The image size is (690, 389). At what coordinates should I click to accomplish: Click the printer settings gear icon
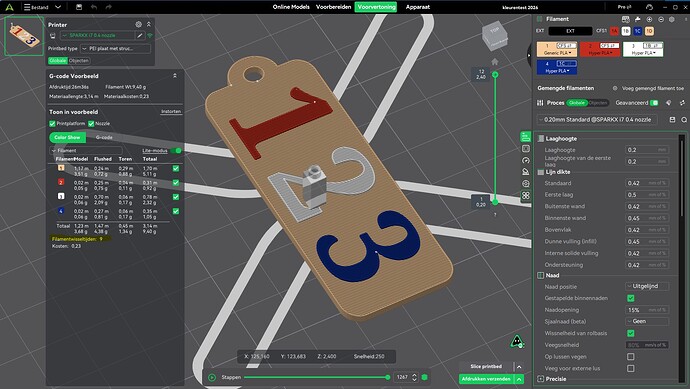pyautogui.click(x=139, y=25)
